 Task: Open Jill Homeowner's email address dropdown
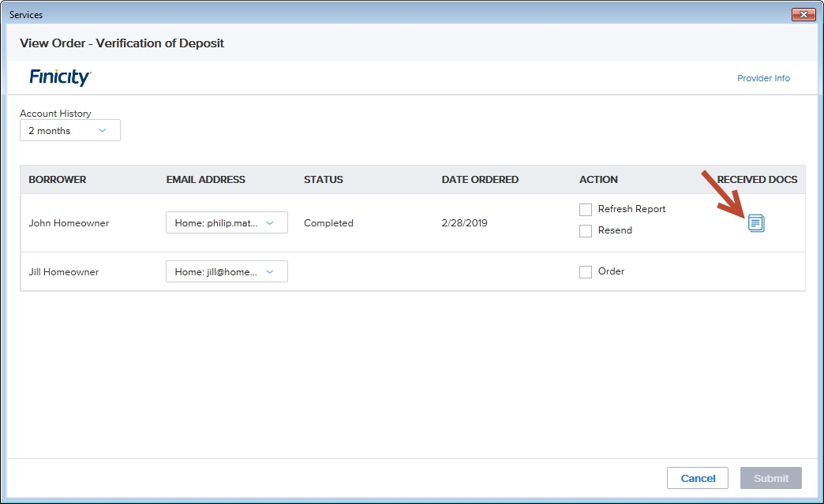click(227, 272)
